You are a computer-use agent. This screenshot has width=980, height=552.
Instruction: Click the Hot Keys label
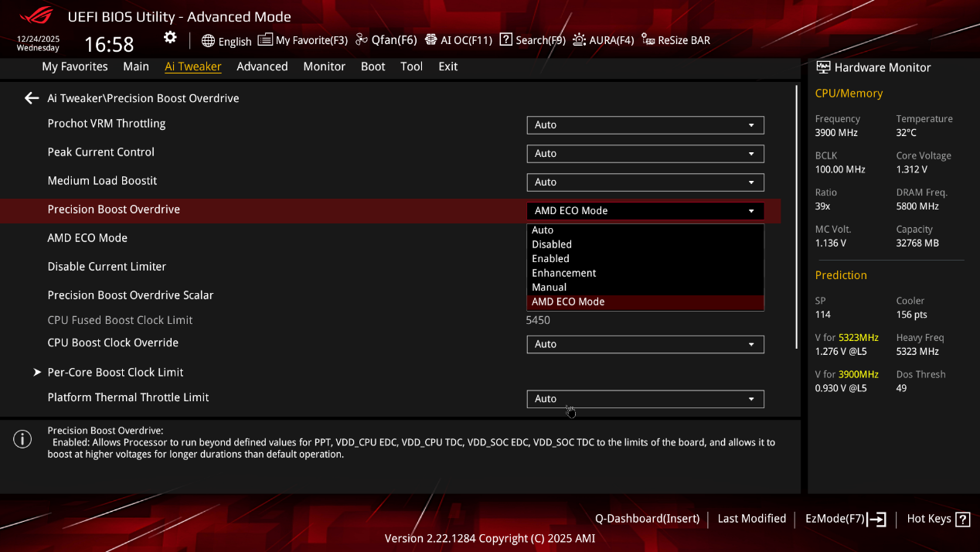click(x=929, y=519)
